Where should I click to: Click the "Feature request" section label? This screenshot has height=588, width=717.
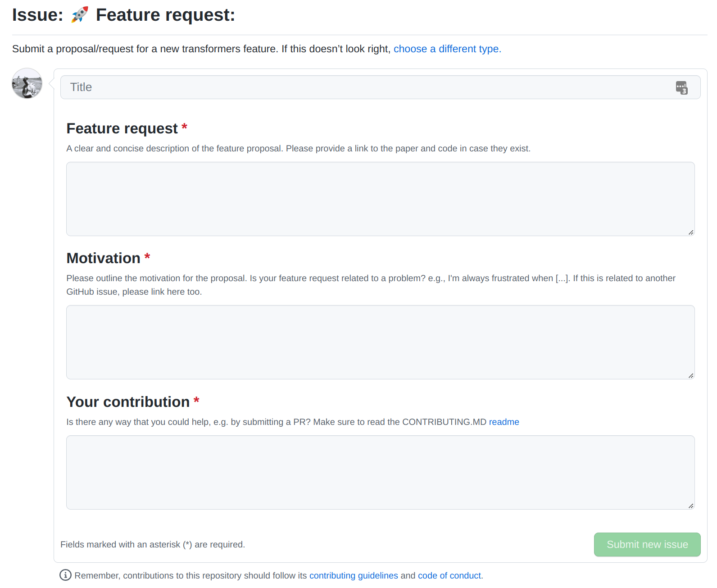coord(122,128)
